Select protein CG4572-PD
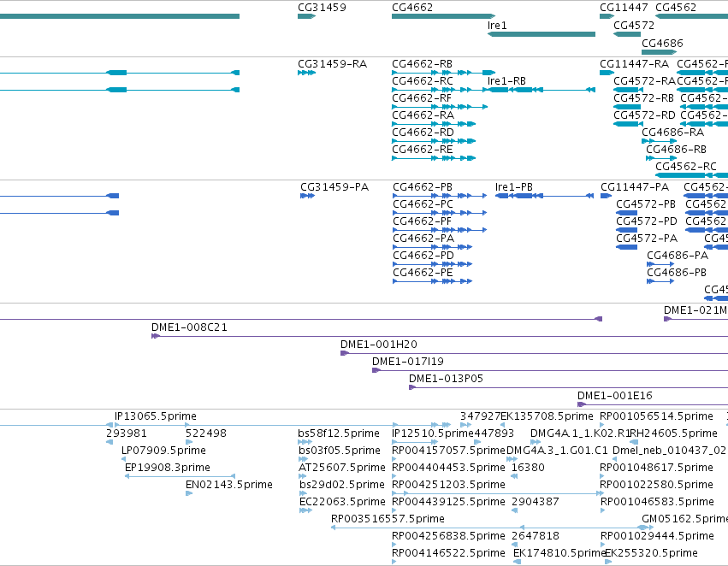Screen dimensions: 728x566 coord(647,221)
